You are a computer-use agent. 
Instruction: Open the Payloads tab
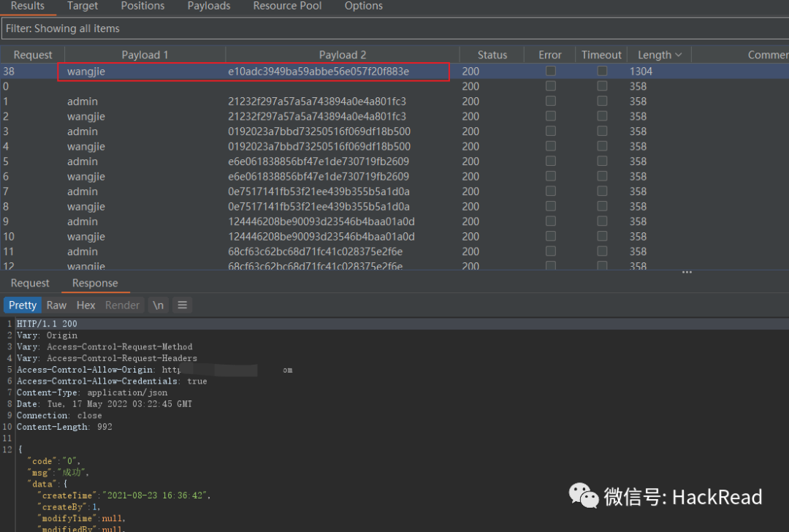[209, 6]
